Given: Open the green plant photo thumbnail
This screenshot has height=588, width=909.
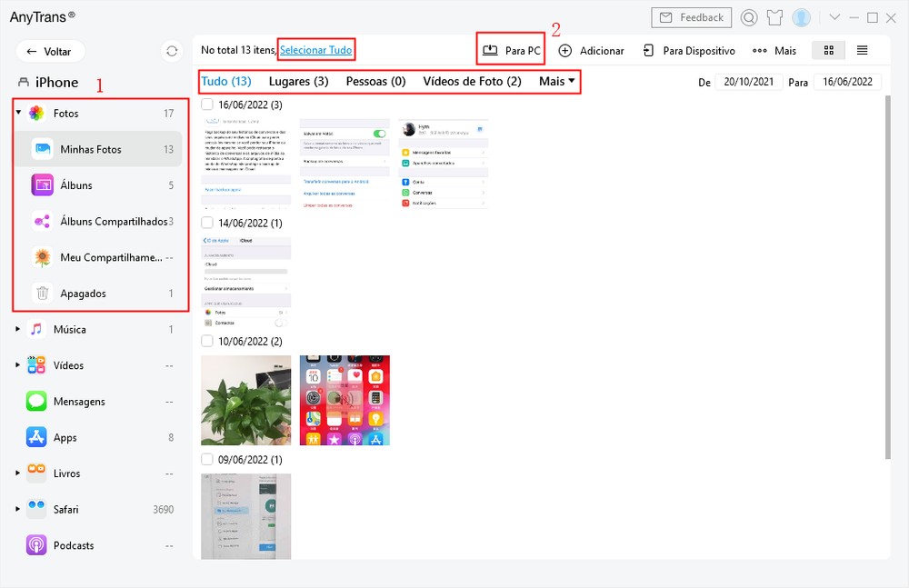Looking at the screenshot, I should pyautogui.click(x=245, y=400).
